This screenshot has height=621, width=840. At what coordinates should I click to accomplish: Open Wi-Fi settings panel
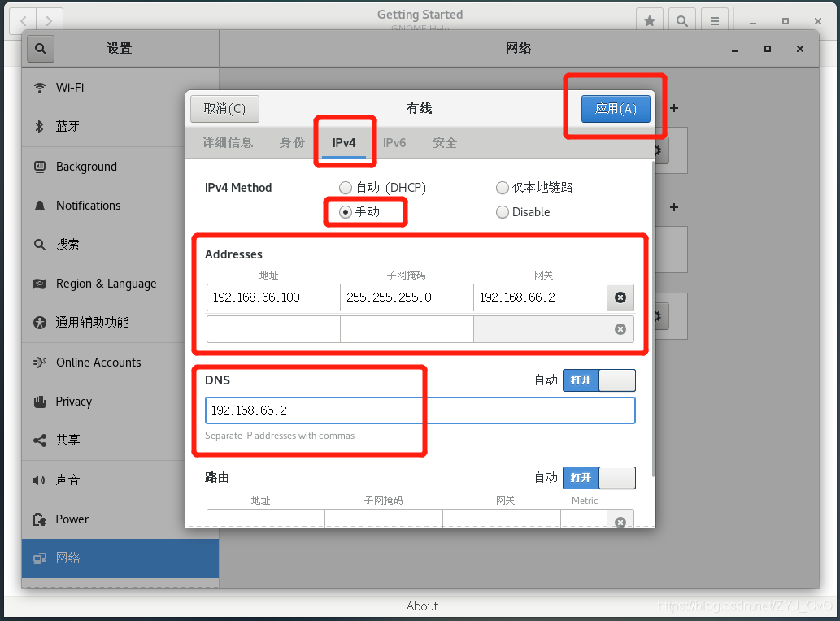click(120, 87)
